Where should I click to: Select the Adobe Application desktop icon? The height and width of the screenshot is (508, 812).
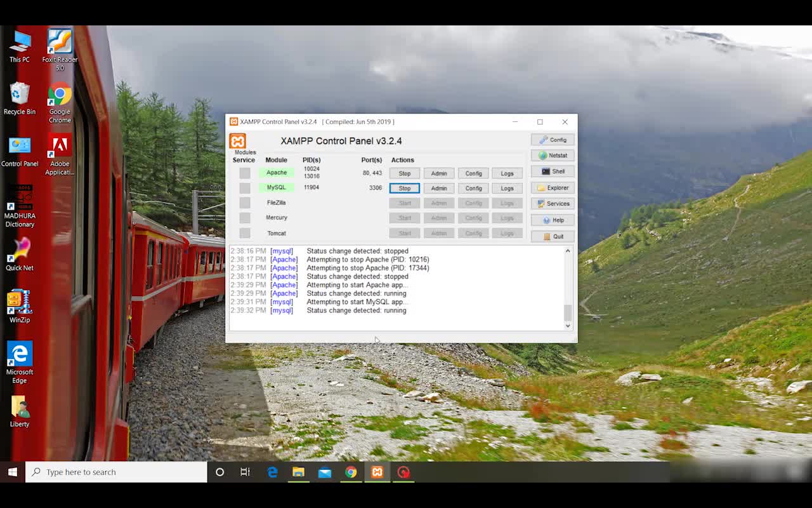pyautogui.click(x=60, y=154)
